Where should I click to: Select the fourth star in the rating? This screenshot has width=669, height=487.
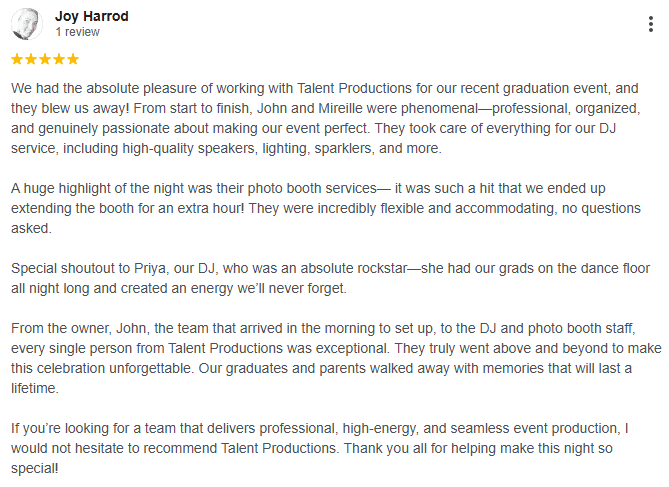59,59
